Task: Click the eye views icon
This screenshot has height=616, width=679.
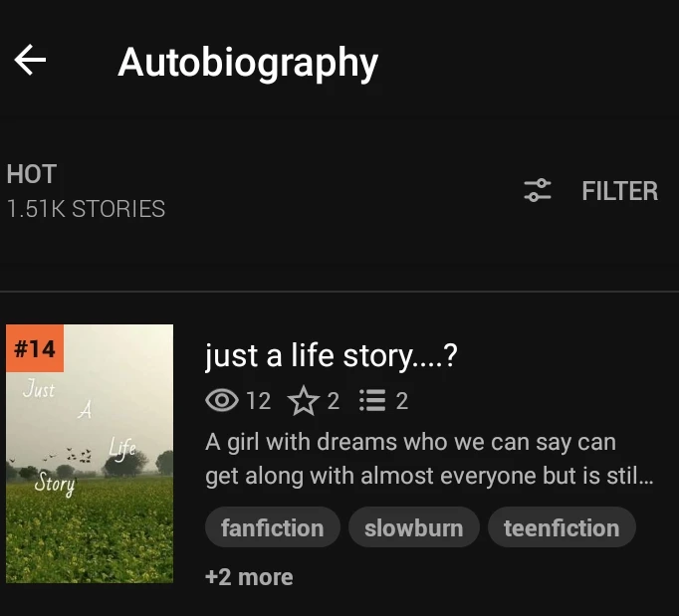Action: [222, 400]
